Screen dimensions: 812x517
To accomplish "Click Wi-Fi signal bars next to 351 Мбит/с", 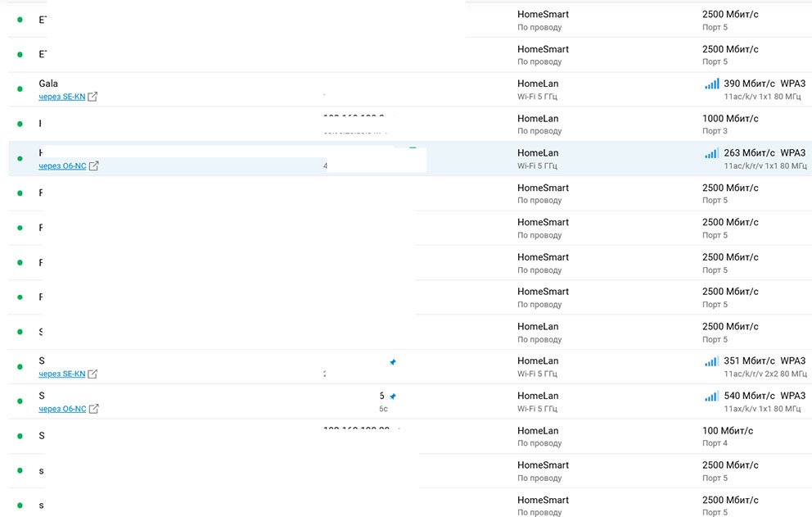I will pos(711,361).
